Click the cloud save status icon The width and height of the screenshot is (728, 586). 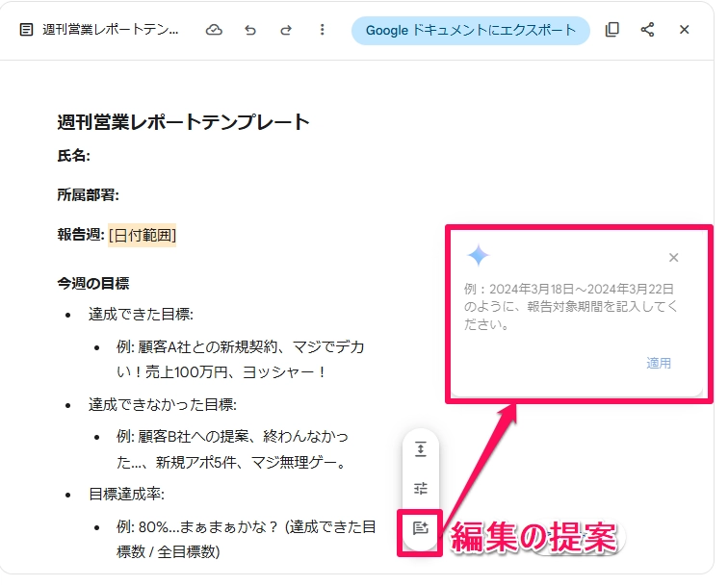[x=214, y=30]
